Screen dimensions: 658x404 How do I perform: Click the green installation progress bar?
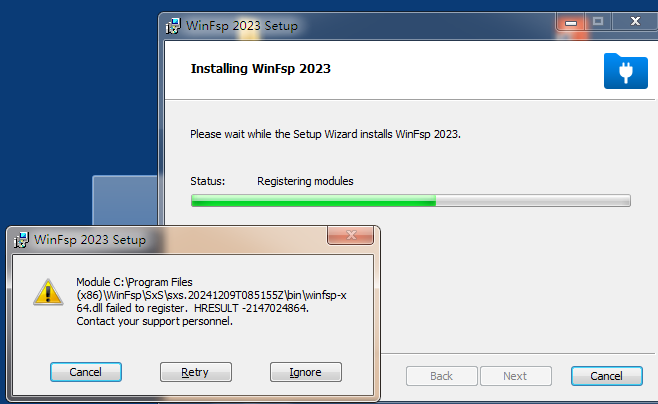[x=410, y=201]
